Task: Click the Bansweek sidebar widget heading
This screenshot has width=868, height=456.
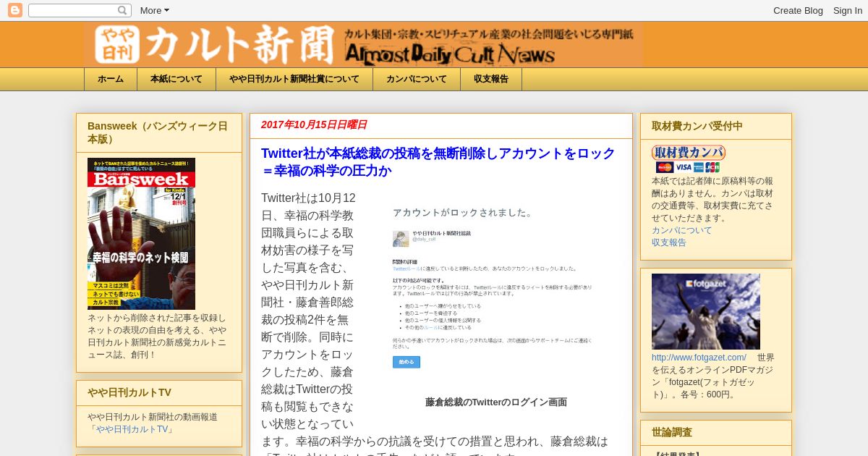Action: click(158, 132)
